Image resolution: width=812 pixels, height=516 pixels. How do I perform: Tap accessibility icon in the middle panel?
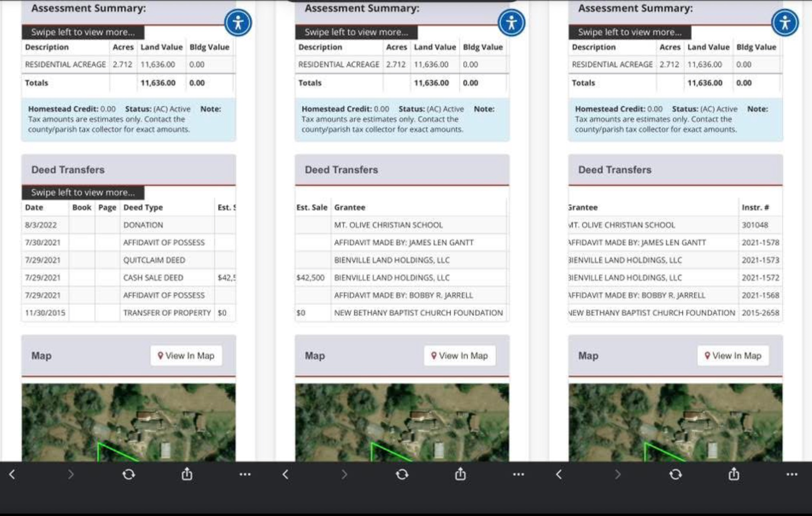pos(511,23)
